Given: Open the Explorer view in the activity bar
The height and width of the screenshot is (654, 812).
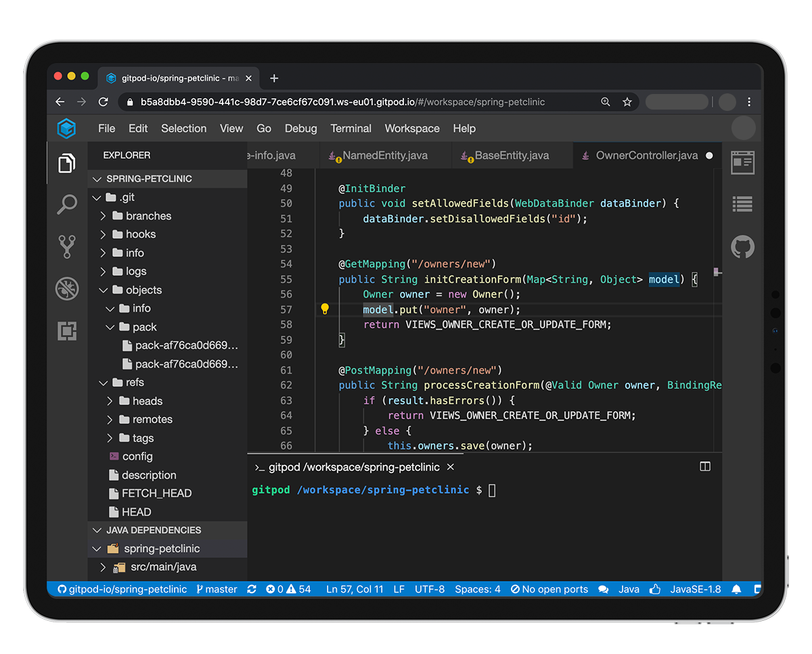Looking at the screenshot, I should pyautogui.click(x=66, y=163).
